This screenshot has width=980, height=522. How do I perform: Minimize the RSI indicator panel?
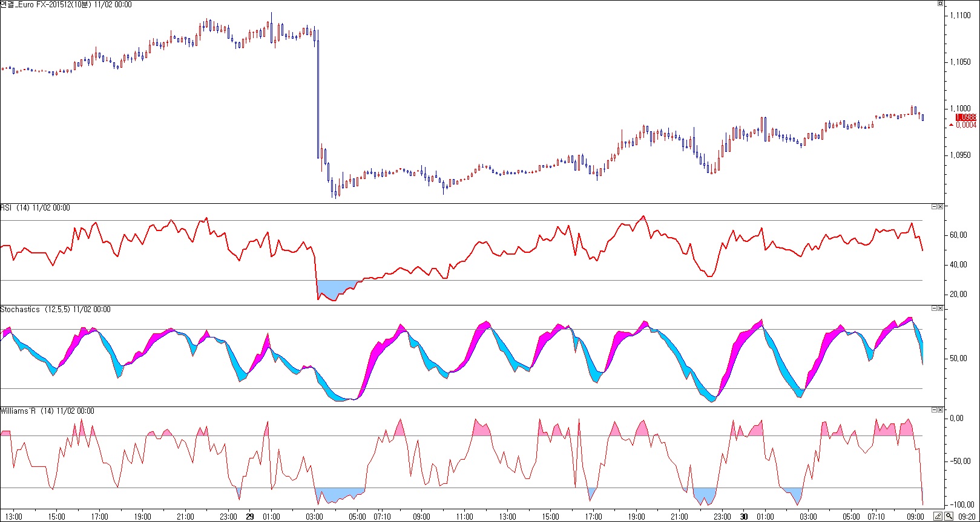click(933, 207)
